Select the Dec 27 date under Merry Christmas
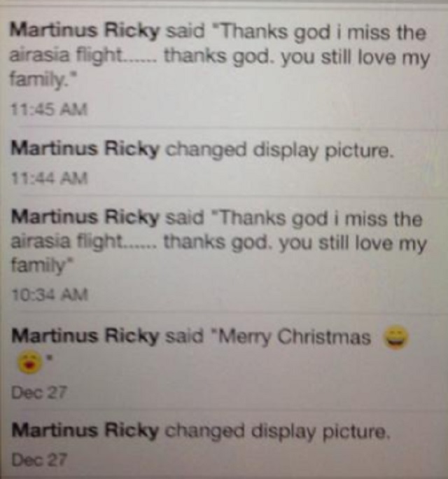The width and height of the screenshot is (448, 479). (38, 393)
